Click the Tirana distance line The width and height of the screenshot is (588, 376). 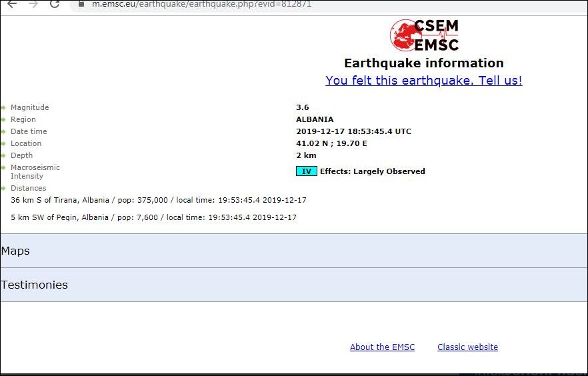(x=159, y=200)
